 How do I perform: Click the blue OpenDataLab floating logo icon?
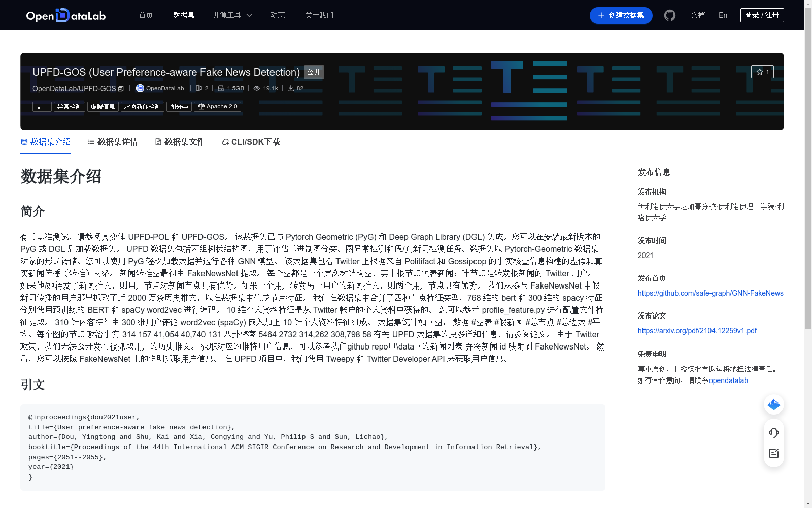[x=773, y=404]
